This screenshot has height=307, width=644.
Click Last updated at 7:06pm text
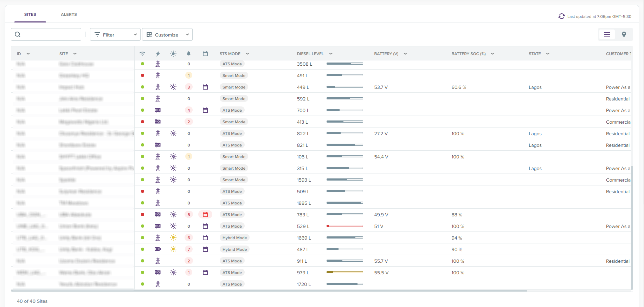pyautogui.click(x=599, y=17)
